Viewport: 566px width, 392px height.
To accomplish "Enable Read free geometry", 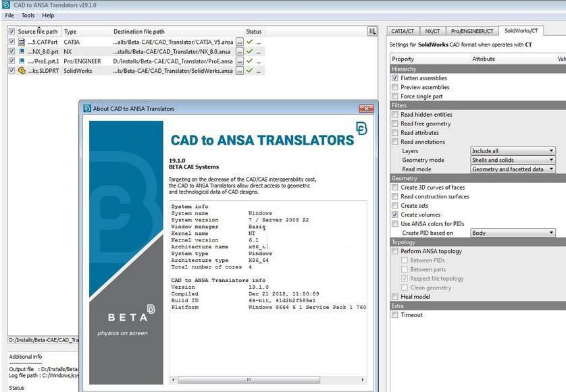I will pyautogui.click(x=395, y=123).
